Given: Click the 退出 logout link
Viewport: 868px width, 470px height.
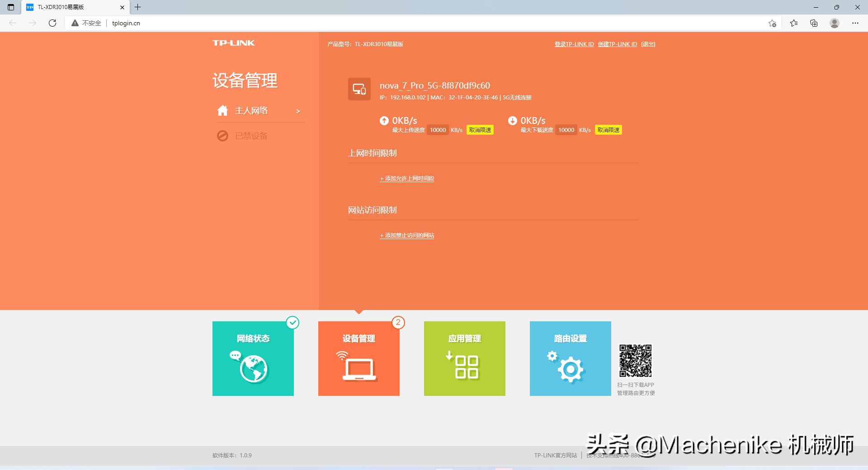Looking at the screenshot, I should coord(648,44).
